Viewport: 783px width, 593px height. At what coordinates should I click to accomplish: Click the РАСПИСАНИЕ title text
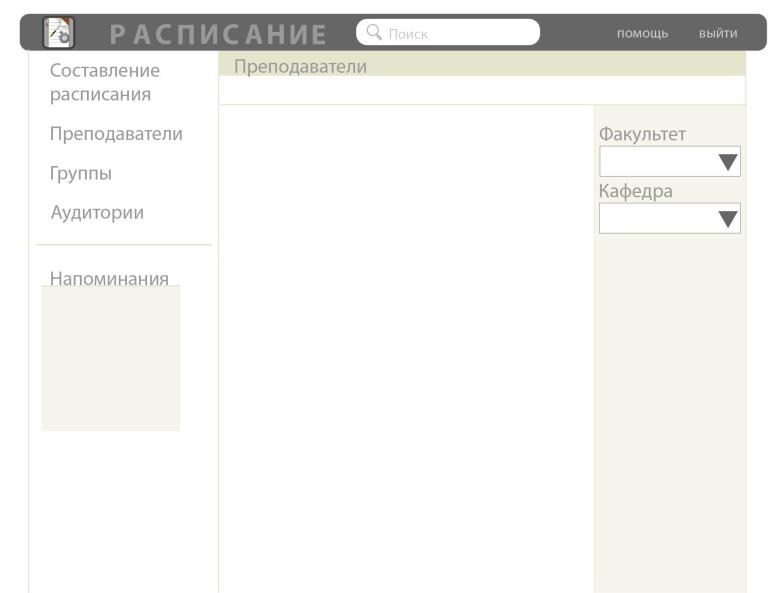point(218,34)
